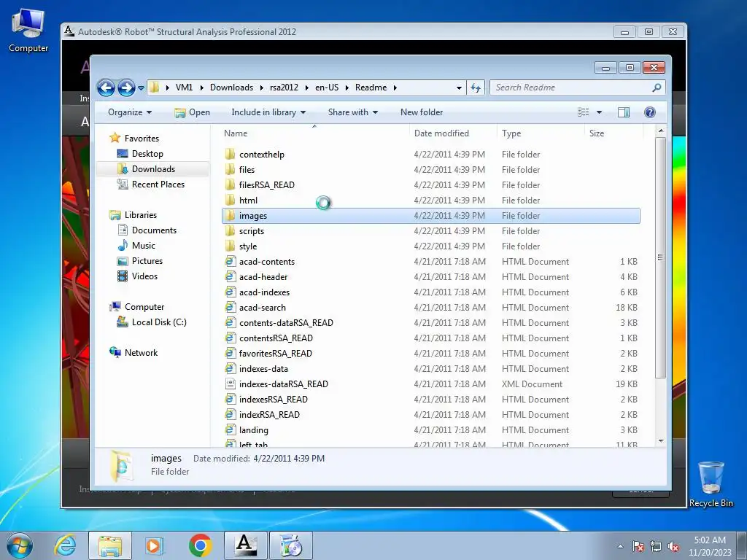Image resolution: width=747 pixels, height=560 pixels.
Task: Click the Open toolbar button
Action: (192, 112)
